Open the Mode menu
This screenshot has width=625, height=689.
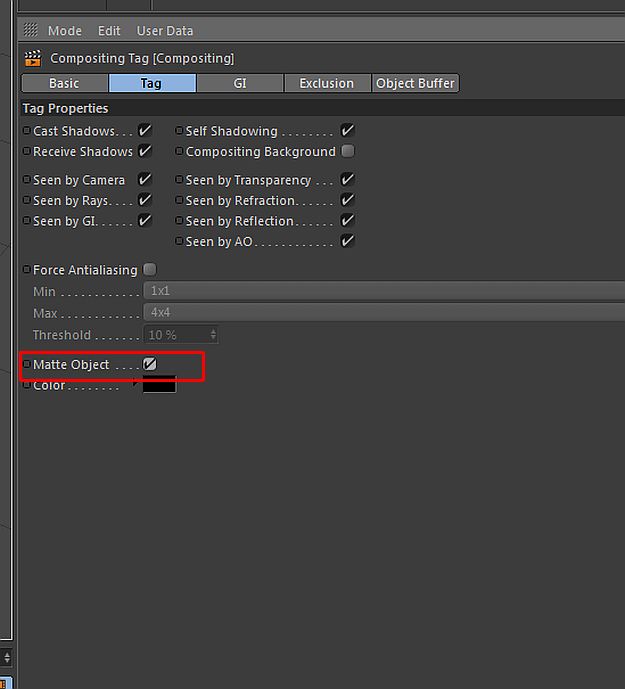point(65,31)
